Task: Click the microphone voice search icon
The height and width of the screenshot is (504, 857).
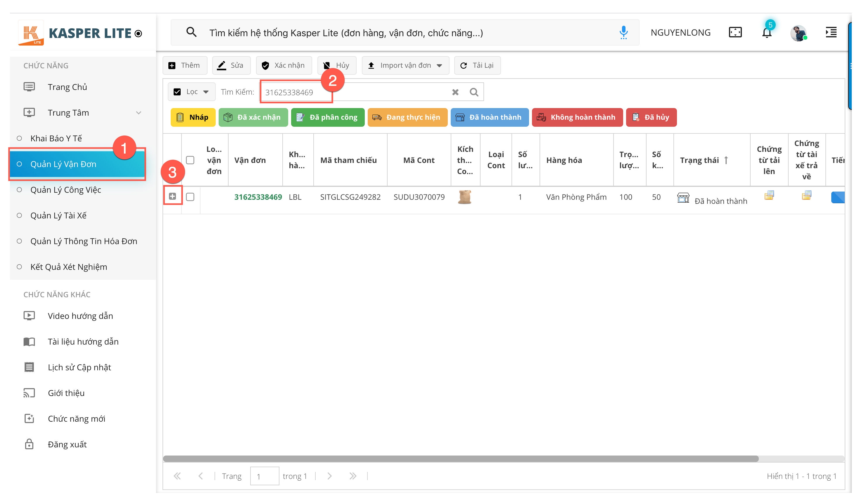Action: [x=623, y=33]
